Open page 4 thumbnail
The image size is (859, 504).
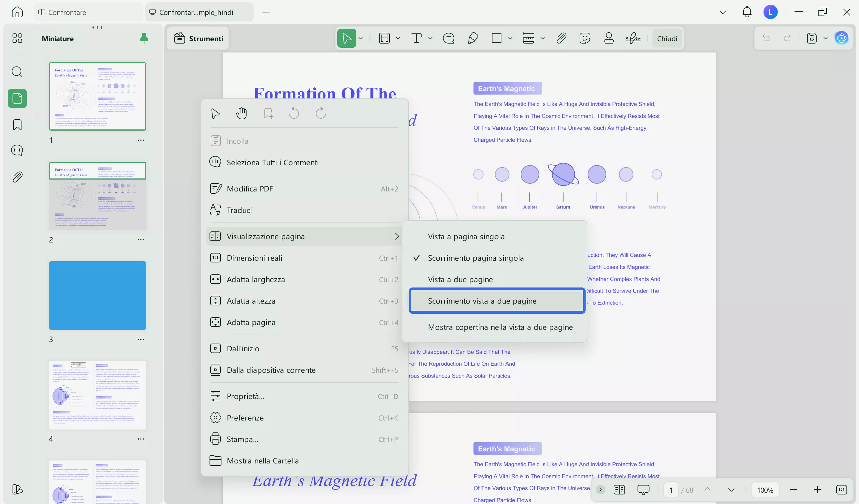pos(98,395)
